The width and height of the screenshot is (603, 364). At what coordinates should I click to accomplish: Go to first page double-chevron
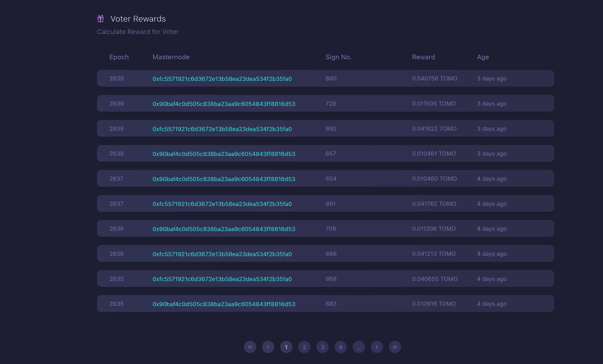[250, 347]
